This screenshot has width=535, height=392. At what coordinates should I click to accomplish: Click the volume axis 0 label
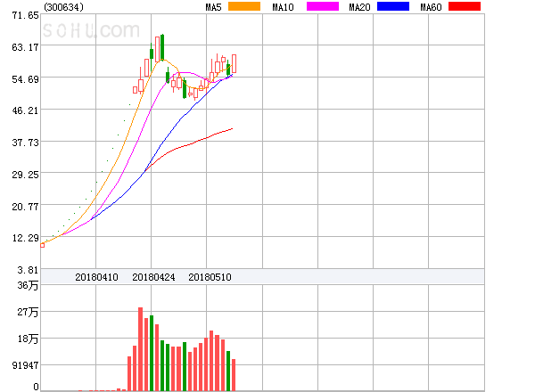pyautogui.click(x=36, y=387)
